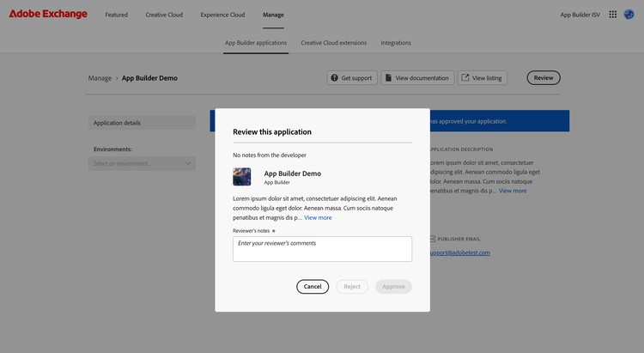Click View more link in dialog
Screen dimensions: 644x353
(x=318, y=218)
